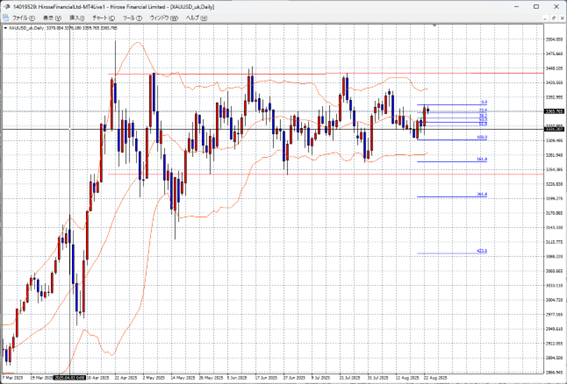Open the 表示 (V) menu

(52, 18)
